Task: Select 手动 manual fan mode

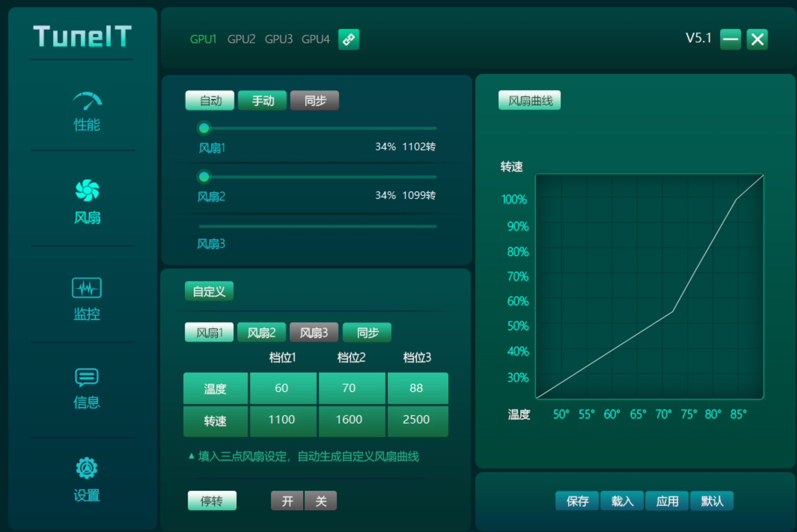Action: (263, 100)
